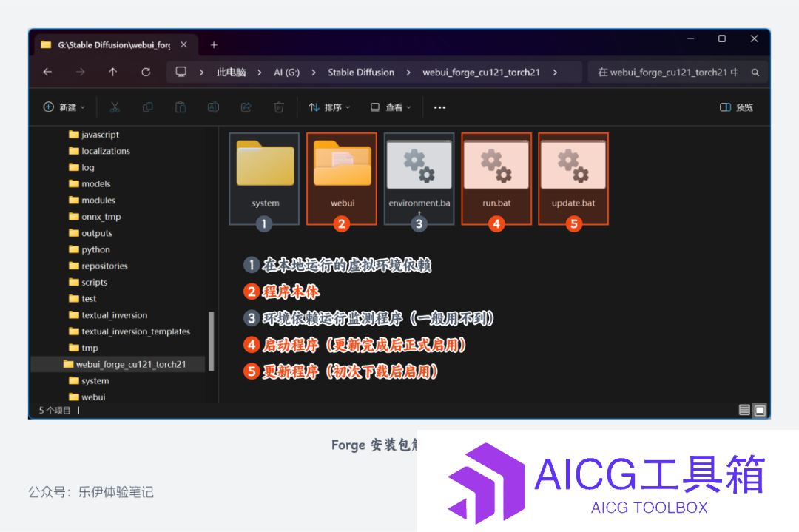
Task: Select scripts folder in the tree
Action: point(88,283)
